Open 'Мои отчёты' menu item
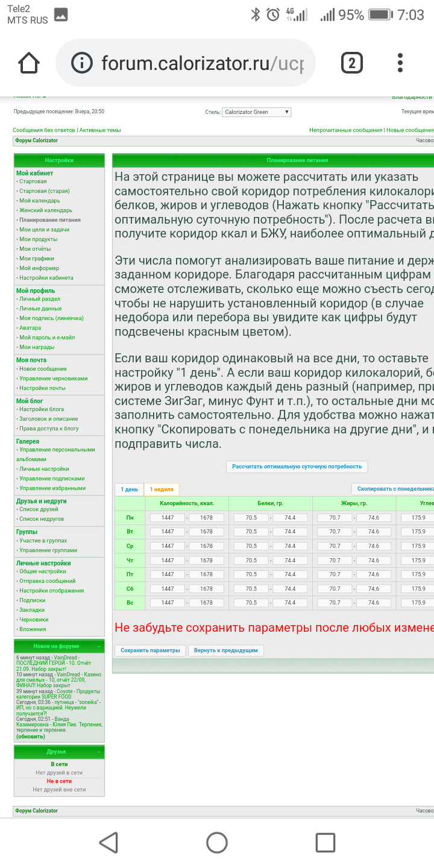Image resolution: width=434 pixels, height=868 pixels. coord(35,249)
